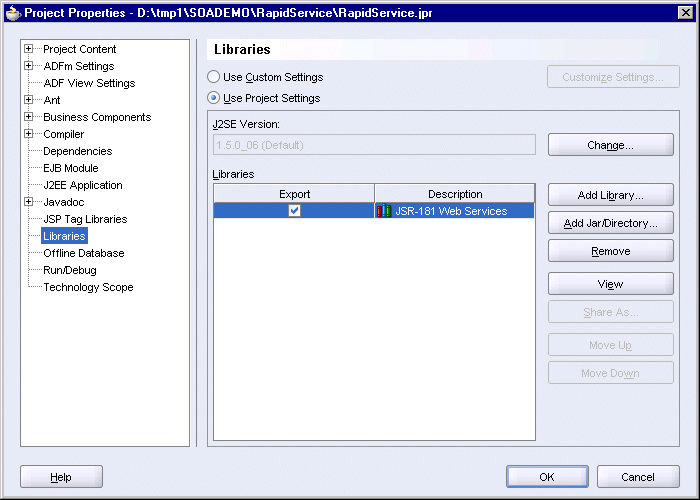Select the Libraries tree item
The width and height of the screenshot is (700, 500).
tap(64, 236)
